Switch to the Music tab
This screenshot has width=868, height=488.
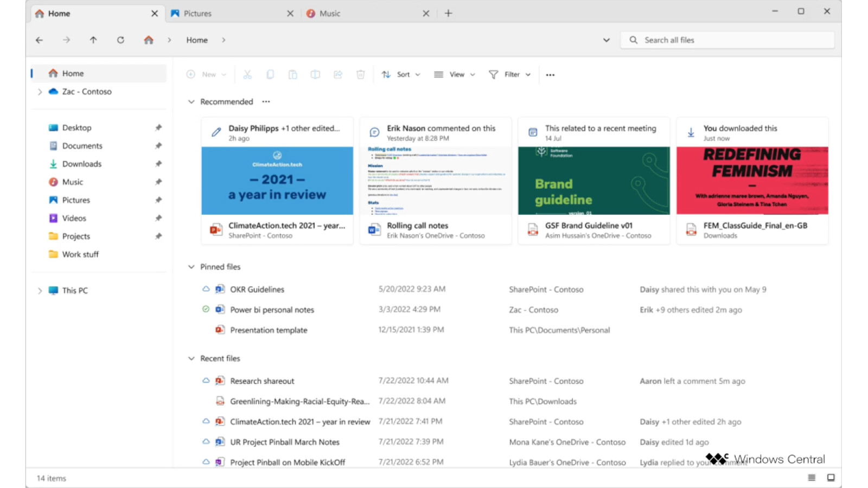tap(330, 13)
